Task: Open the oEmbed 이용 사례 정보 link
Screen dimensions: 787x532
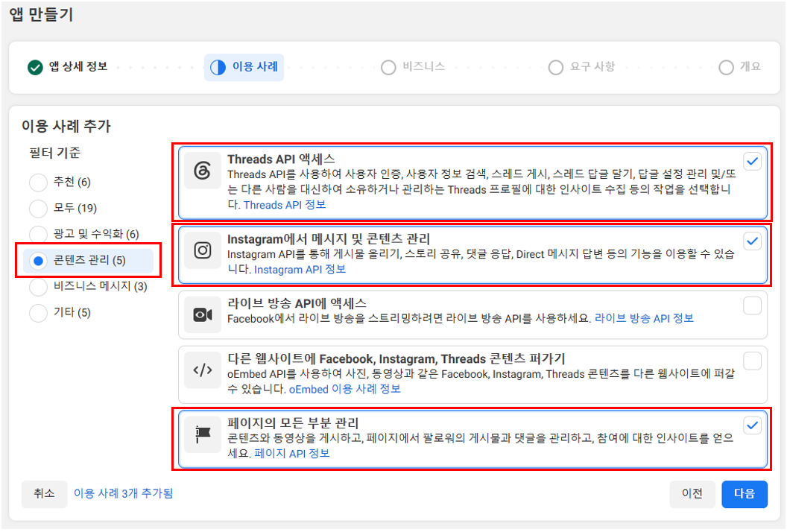Action: pyautogui.click(x=345, y=389)
